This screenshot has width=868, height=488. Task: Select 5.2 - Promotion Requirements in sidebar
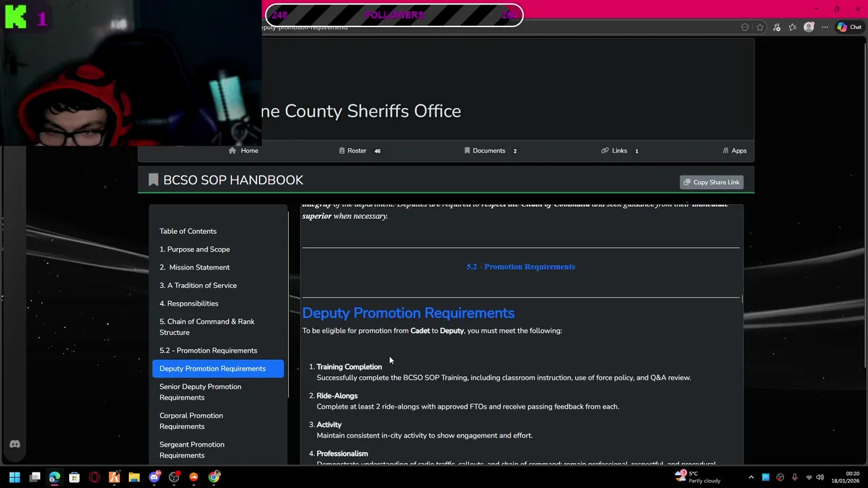[x=208, y=350]
